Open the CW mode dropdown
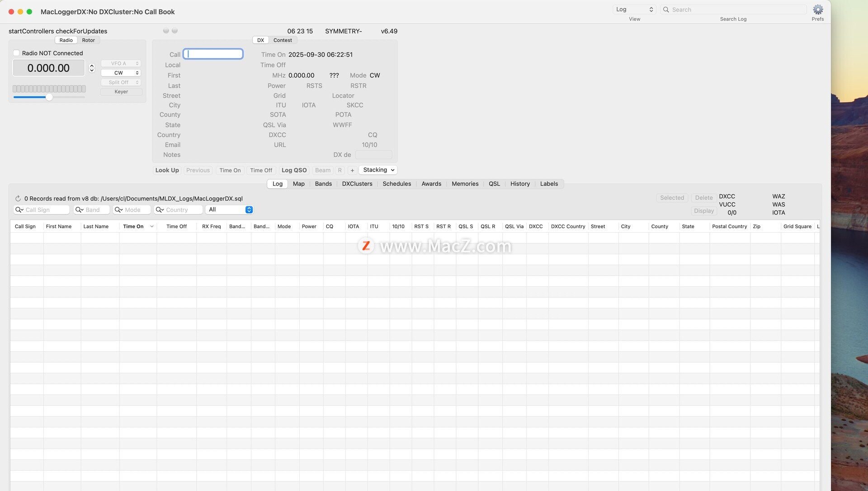The width and height of the screenshot is (868, 491). [121, 73]
